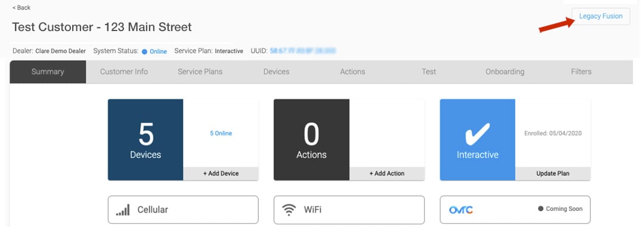Viewport: 644px width, 227px height.
Task: Click the Interactive checkmark icon
Action: tap(477, 134)
